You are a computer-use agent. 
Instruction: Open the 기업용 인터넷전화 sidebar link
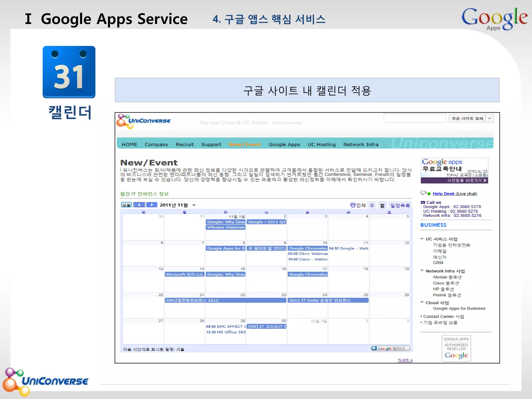tap(451, 245)
